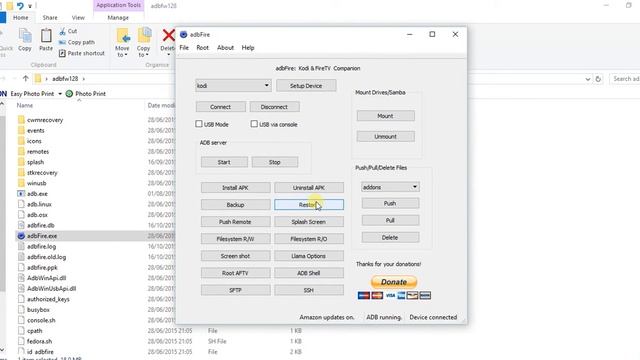Start the ADB server
Image resolution: width=640 pixels, height=360 pixels.
(224, 162)
